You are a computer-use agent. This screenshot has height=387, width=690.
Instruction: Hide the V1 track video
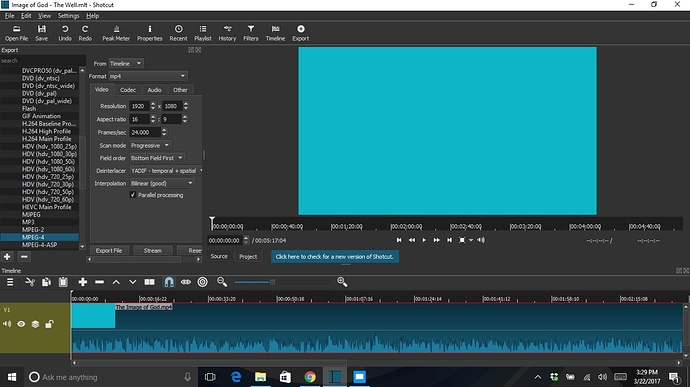[x=21, y=324]
